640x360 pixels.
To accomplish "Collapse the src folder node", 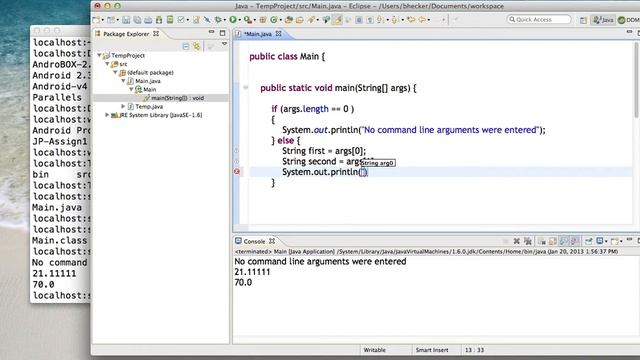I will coord(107,64).
